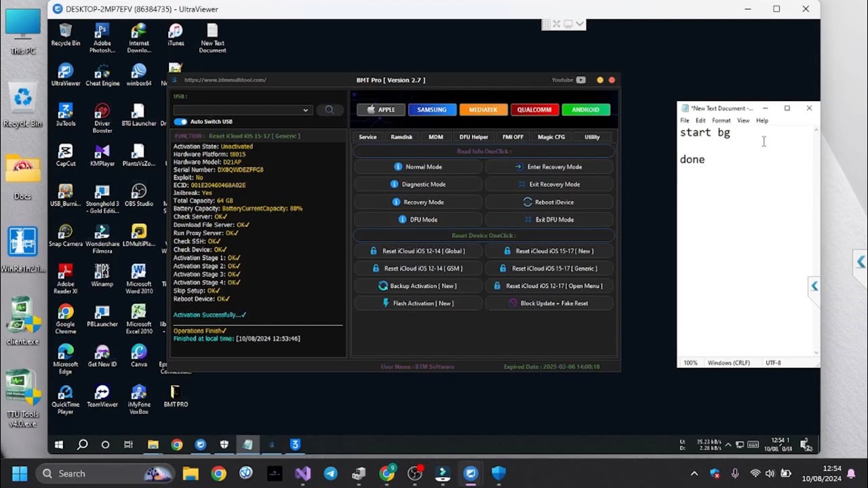Open 3uTools desktop icon
The image size is (868, 488).
(x=66, y=115)
